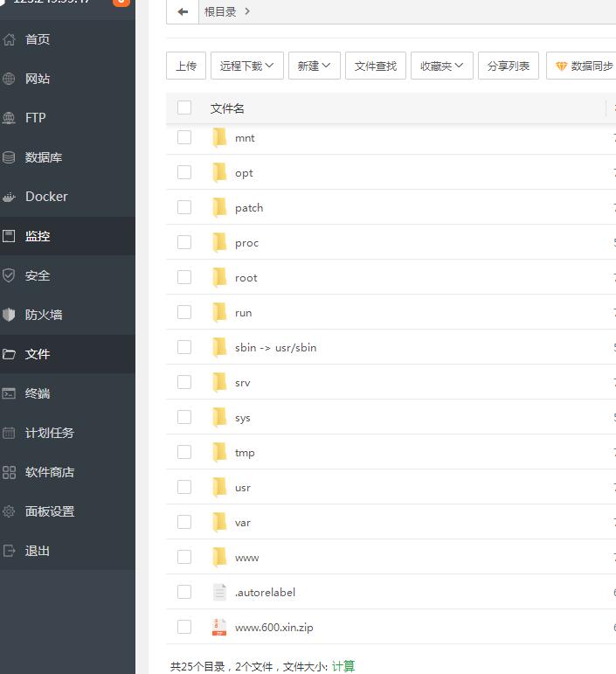The height and width of the screenshot is (674, 616).
Task: Open the usr folder
Action: pyautogui.click(x=243, y=487)
